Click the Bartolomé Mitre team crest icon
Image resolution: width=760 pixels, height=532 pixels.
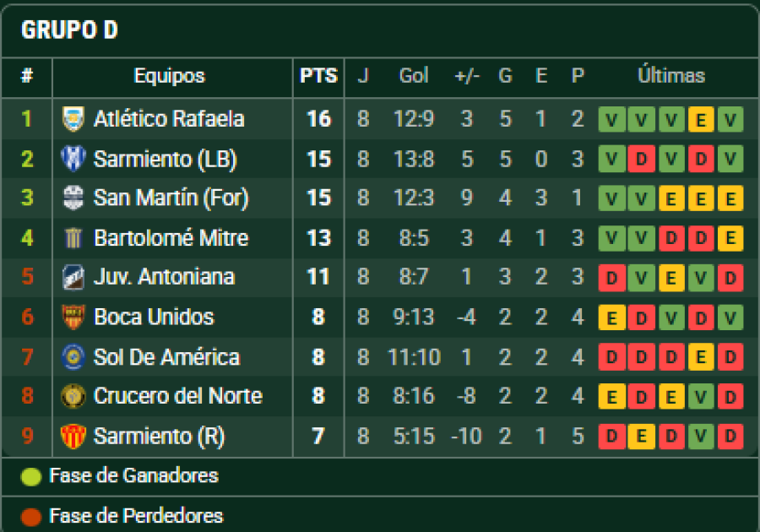[73, 238]
